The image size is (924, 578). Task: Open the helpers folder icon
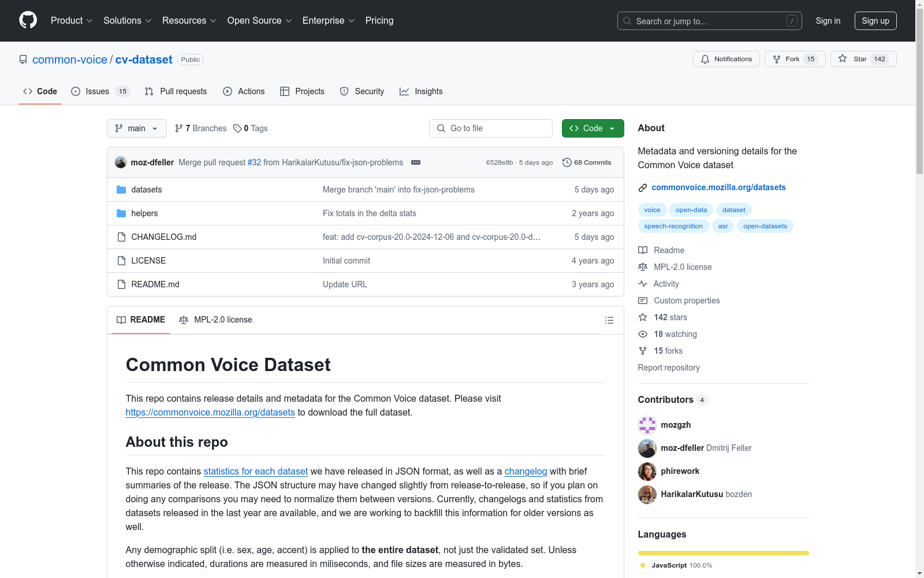tap(121, 213)
